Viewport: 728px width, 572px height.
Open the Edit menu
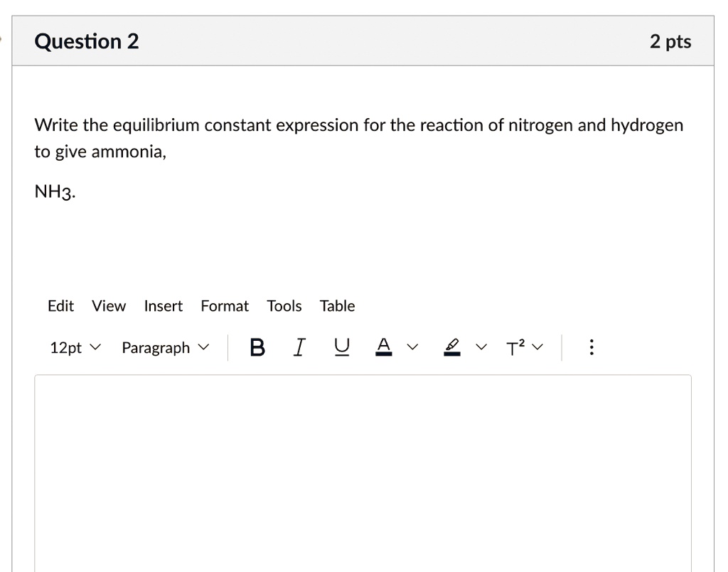(60, 306)
